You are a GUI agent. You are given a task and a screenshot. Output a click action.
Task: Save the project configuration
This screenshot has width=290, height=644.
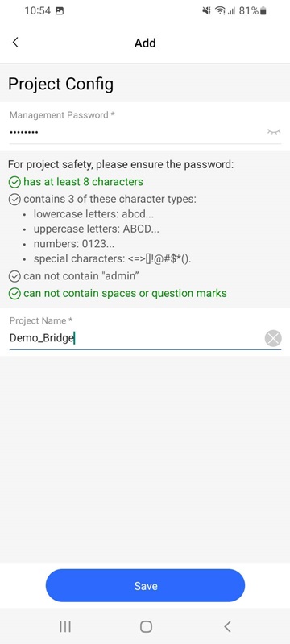[x=145, y=586]
